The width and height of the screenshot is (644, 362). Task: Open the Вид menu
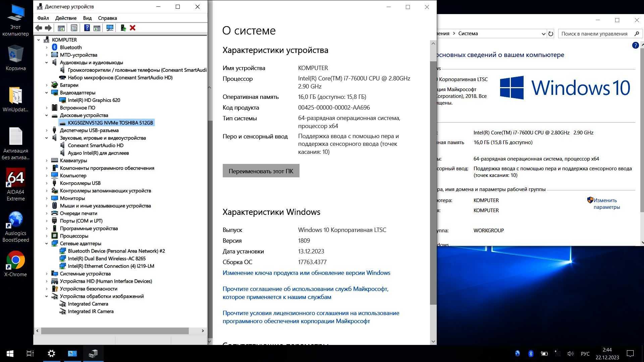coord(87,18)
